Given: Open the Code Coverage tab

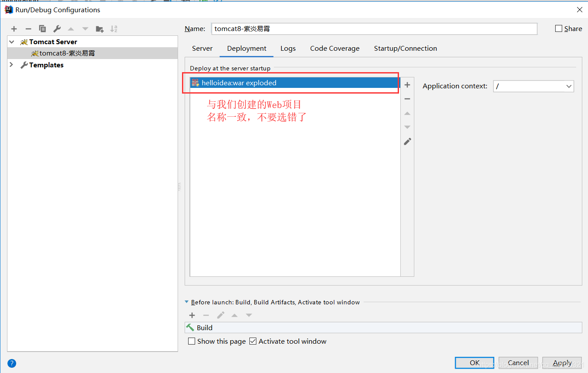Looking at the screenshot, I should click(x=335, y=49).
